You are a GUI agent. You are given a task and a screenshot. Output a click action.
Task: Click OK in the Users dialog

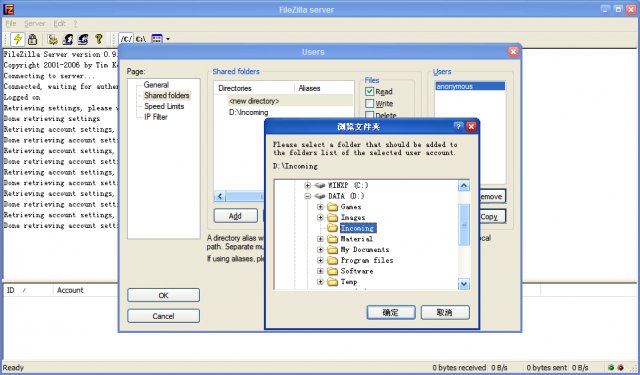point(163,295)
